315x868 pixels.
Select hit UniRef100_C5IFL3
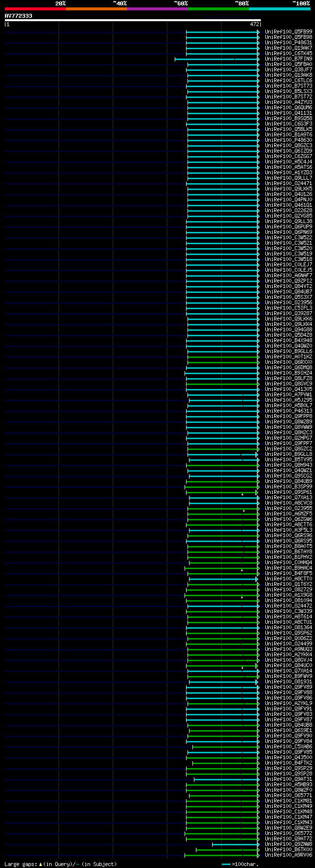click(288, 308)
